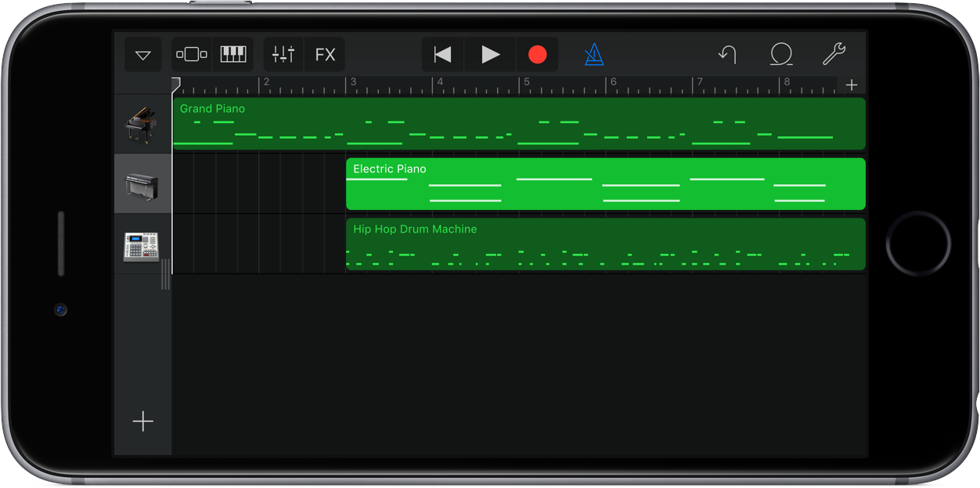The width and height of the screenshot is (980, 488).
Task: Go to beginning of song
Action: pos(443,55)
